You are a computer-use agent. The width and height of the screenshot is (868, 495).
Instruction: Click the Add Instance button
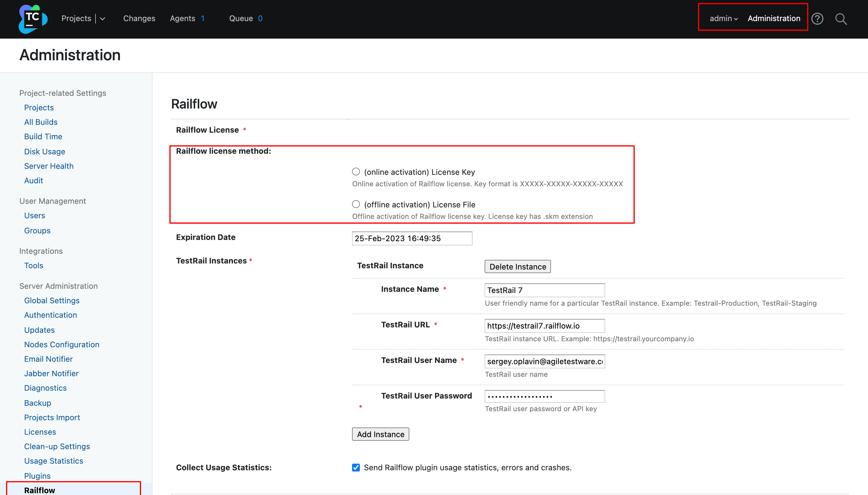(x=381, y=434)
